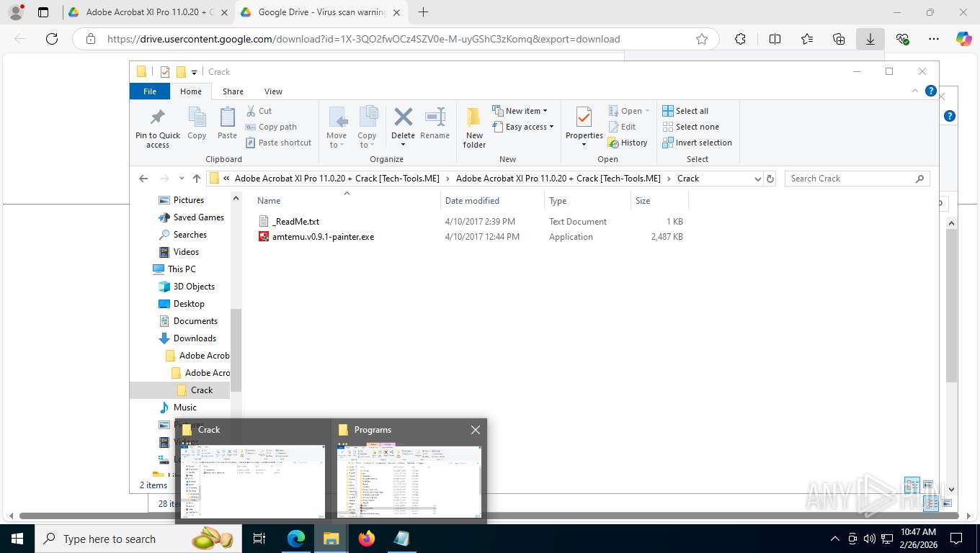
Task: Select amtemu.v0.9.1-painter.exe file
Action: (x=316, y=237)
